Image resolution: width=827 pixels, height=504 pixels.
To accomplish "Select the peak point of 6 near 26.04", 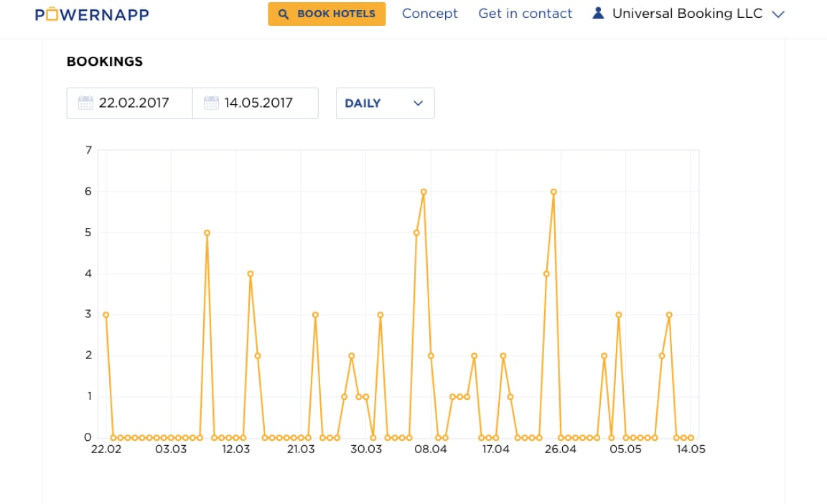I will tap(553, 192).
